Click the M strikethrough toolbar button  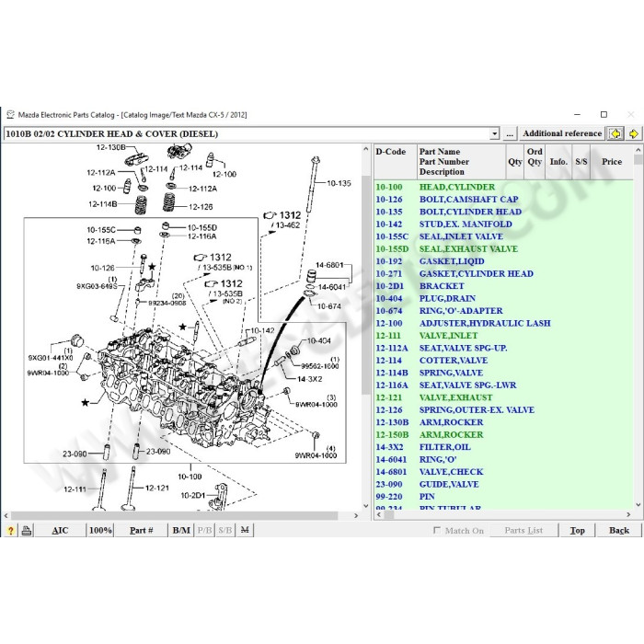pos(245,530)
